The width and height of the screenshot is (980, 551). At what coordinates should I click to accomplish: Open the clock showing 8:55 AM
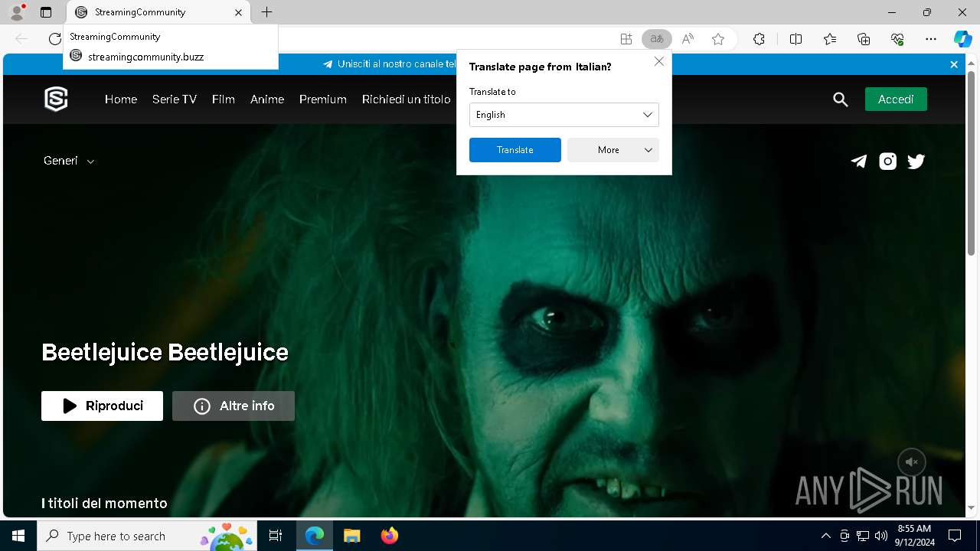pos(914,535)
